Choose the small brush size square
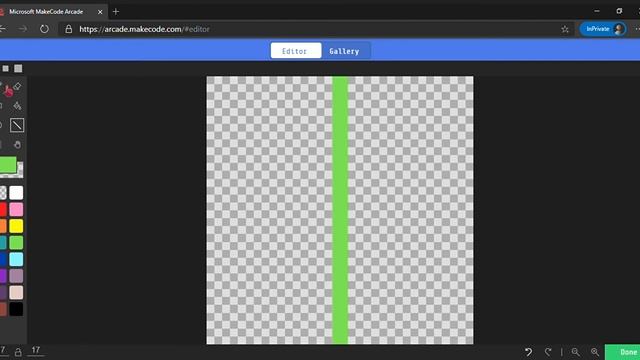 coord(6,69)
